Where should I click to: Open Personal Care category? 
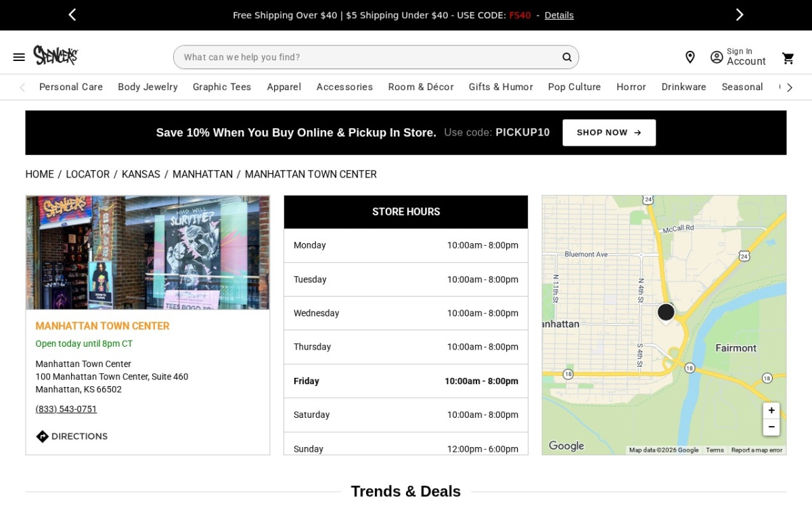coord(71,87)
